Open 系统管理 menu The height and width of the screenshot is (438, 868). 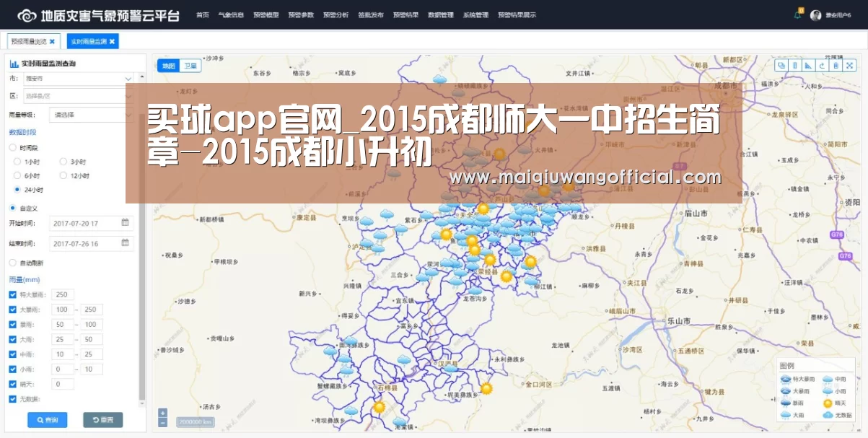475,15
